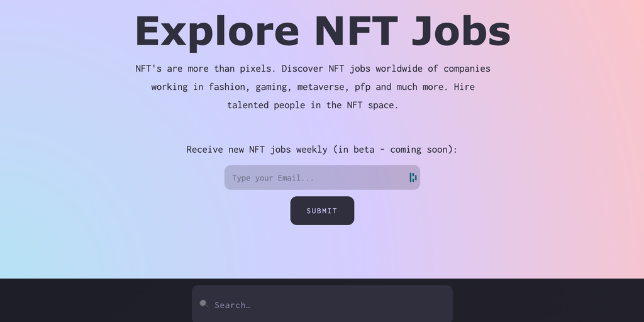The width and height of the screenshot is (644, 322).
Task: Click the Dashlane autofill icon in email field
Action: [x=413, y=177]
